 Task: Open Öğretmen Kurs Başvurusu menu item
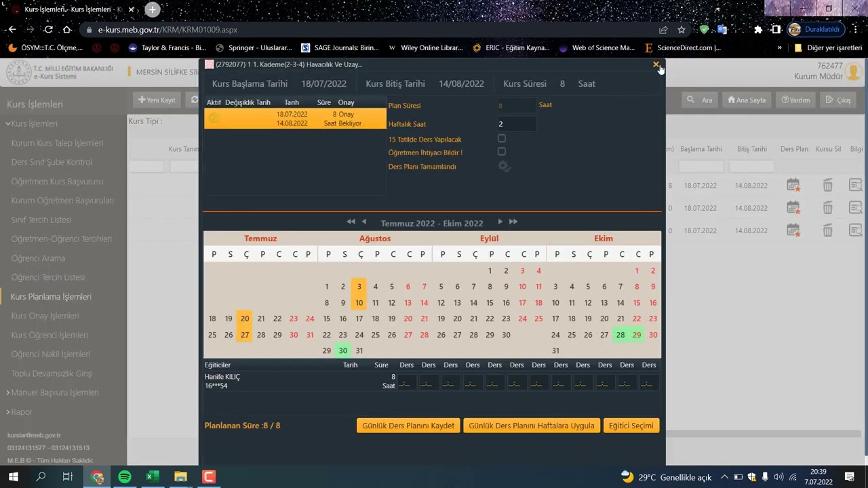(57, 182)
